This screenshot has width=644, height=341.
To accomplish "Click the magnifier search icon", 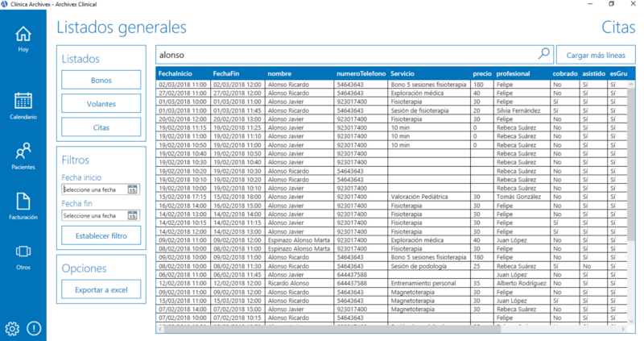I will (544, 54).
